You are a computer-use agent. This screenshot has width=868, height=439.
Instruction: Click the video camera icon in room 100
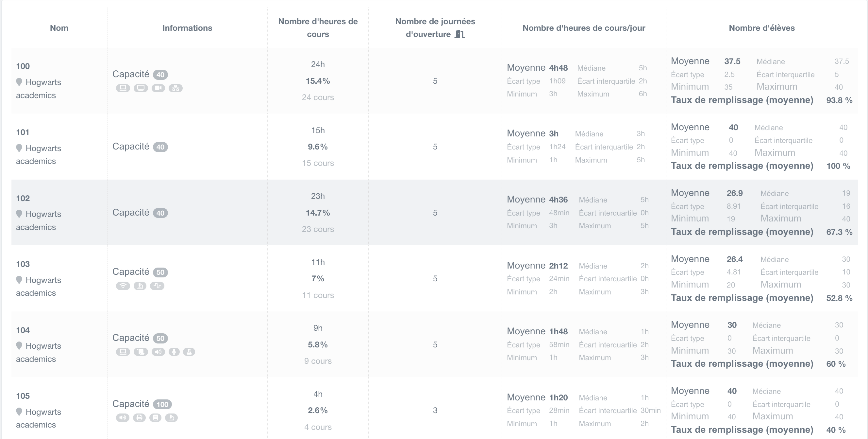158,88
